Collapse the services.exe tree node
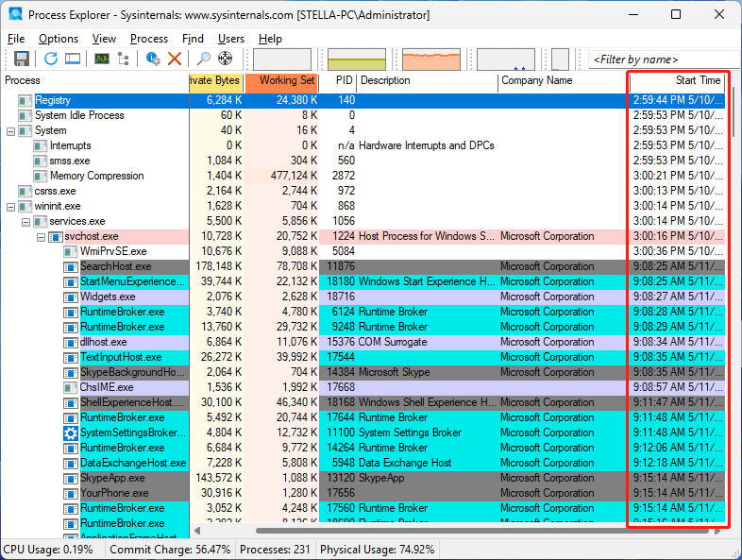The width and height of the screenshot is (742, 560). tap(26, 222)
